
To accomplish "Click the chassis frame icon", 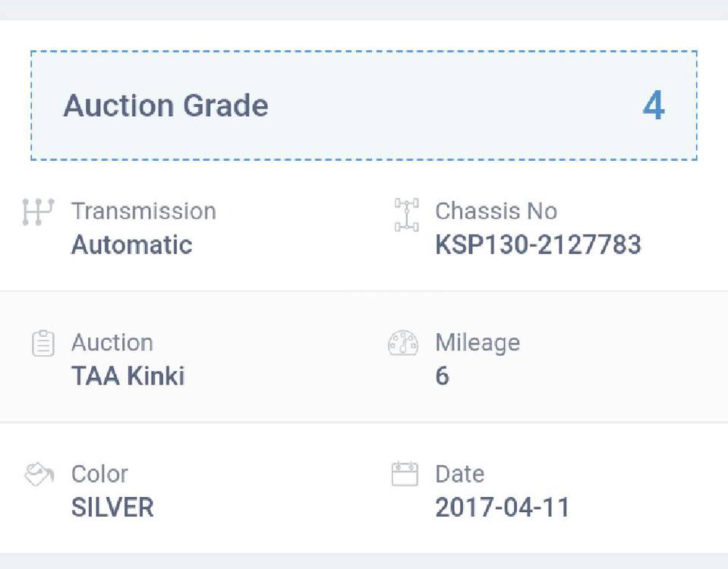I will [406, 215].
